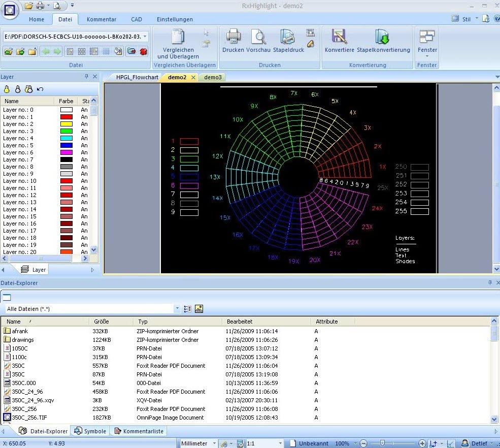Select the drawings ZIP folder in file list

[23, 340]
